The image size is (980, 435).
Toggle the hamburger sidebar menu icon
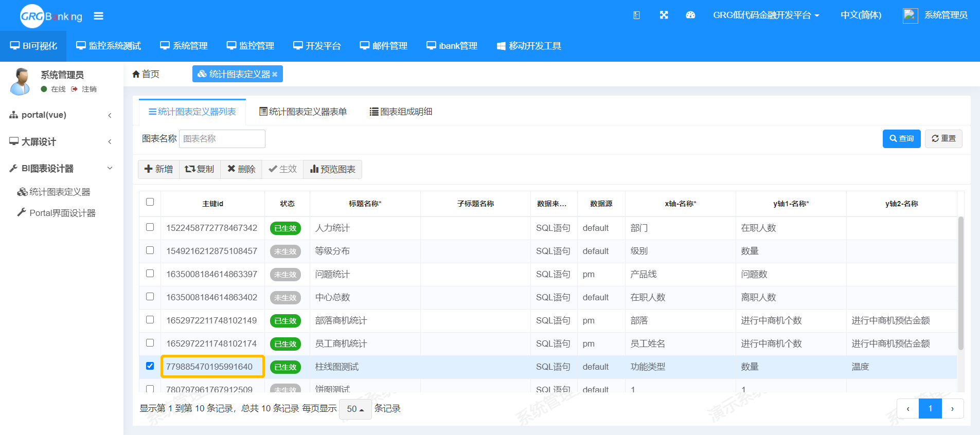click(98, 16)
